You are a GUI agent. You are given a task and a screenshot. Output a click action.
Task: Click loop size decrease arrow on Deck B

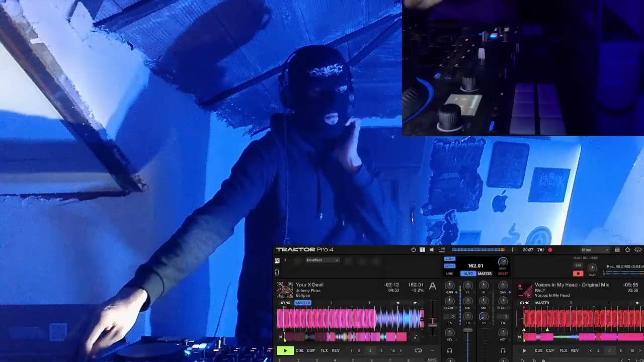coord(591,350)
